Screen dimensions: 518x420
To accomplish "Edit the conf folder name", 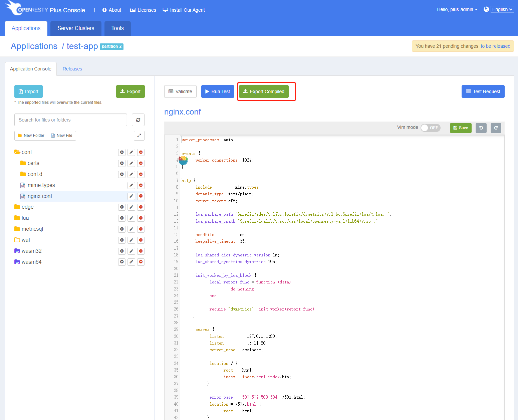I will [x=132, y=152].
